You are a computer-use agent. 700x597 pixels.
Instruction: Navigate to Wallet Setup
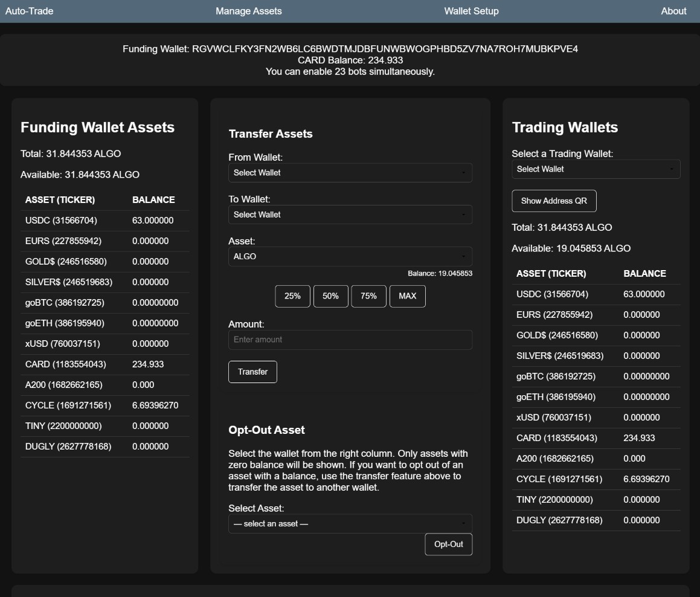(x=471, y=10)
